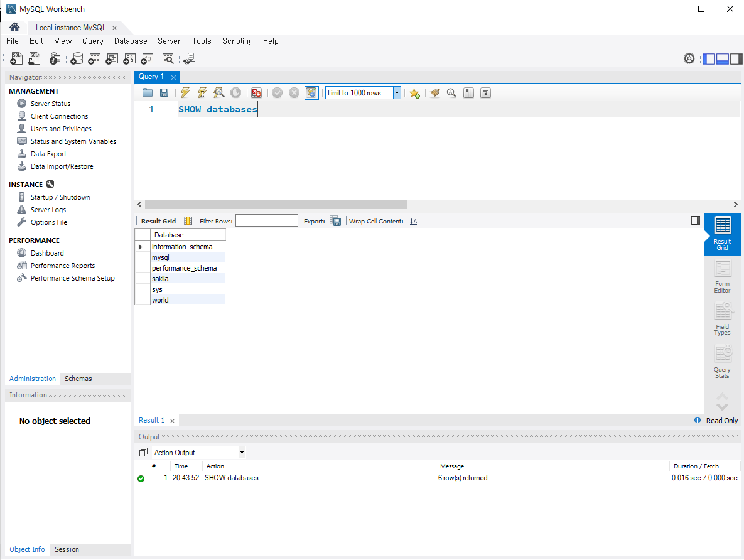Toggle left sidebar panel visibility
Viewport: 744px width, 560px height.
click(709, 59)
